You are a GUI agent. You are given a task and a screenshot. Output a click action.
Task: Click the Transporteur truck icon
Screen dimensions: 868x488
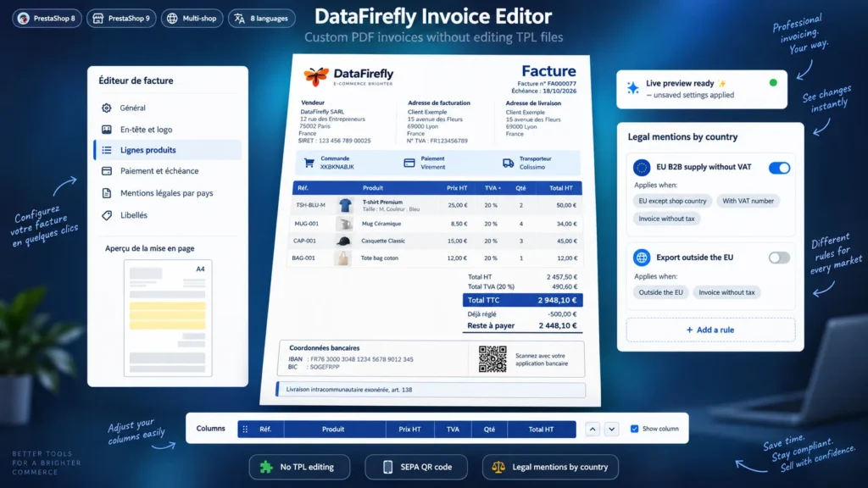tap(508, 163)
